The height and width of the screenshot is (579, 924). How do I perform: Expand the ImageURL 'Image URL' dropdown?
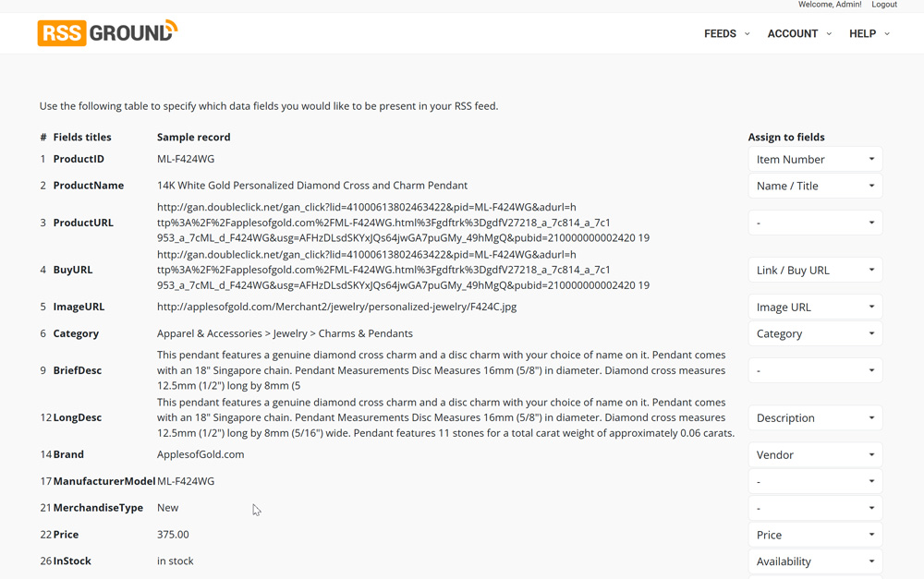point(815,307)
